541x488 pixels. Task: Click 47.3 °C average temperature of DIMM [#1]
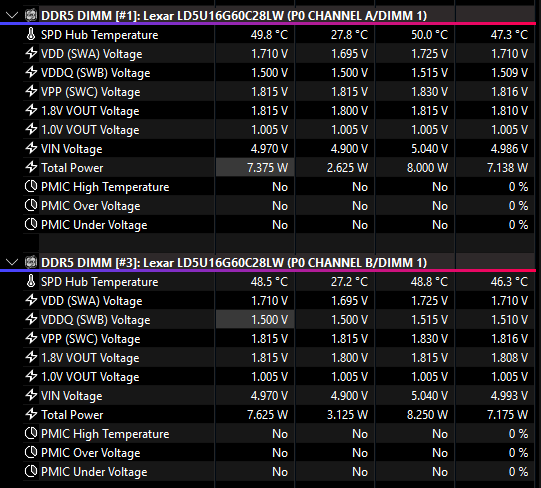coord(509,35)
